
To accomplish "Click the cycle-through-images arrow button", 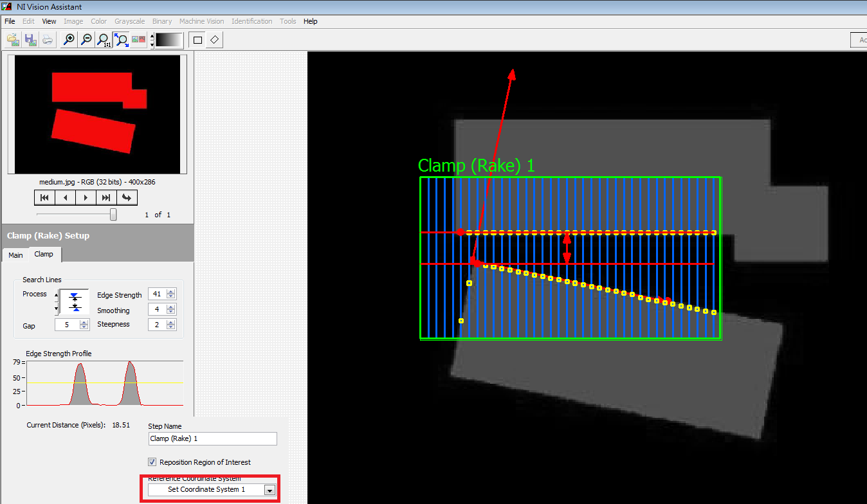I will tap(127, 197).
